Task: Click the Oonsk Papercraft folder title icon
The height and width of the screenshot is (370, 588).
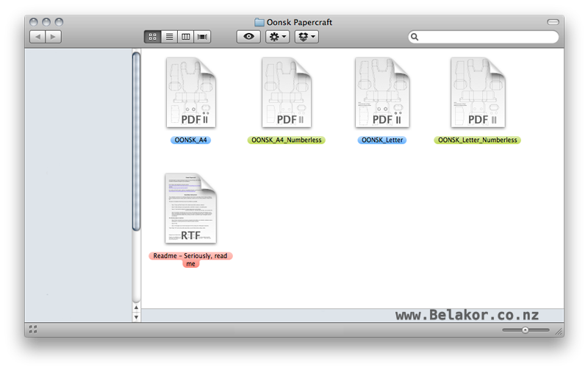Action: click(259, 22)
